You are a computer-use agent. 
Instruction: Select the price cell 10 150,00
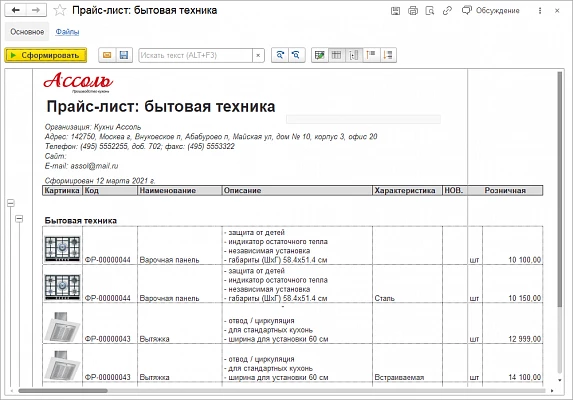click(512, 284)
